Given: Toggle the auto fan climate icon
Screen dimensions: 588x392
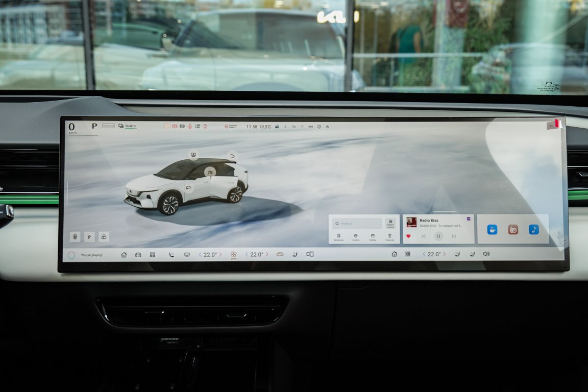Looking at the screenshot, I should [234, 255].
